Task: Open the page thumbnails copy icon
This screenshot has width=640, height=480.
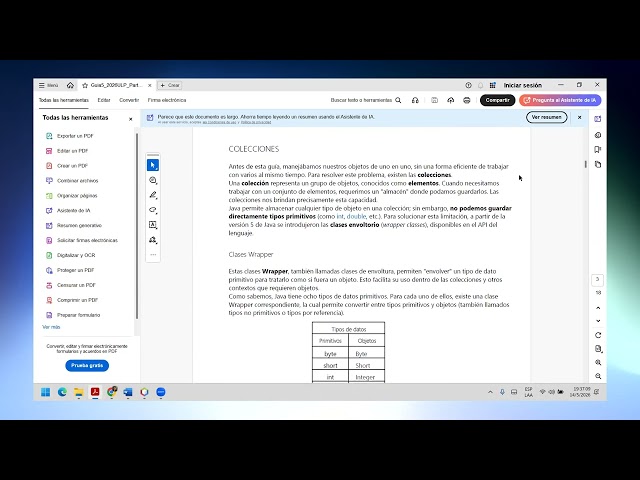Action: [598, 164]
